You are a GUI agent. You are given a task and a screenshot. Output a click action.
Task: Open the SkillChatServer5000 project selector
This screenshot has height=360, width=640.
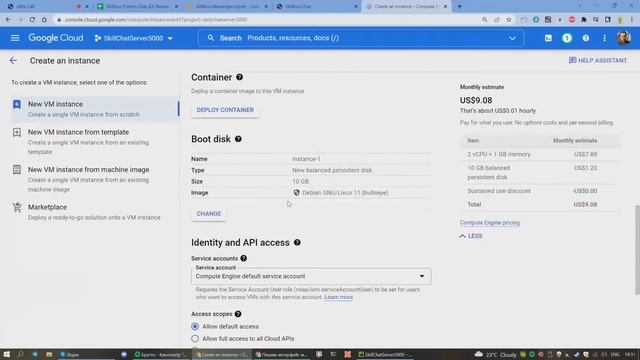pyautogui.click(x=133, y=38)
